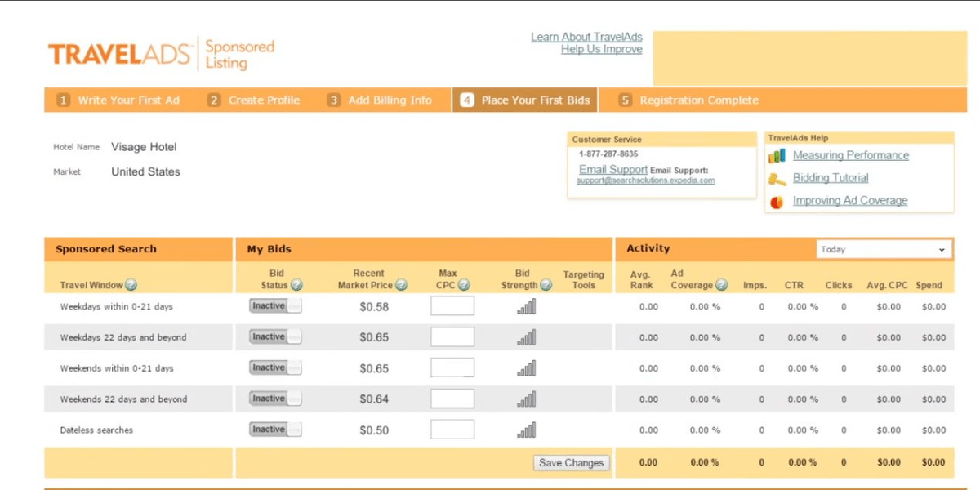Activate the Weekends within 0-21 days bid
The image size is (980, 490).
[x=275, y=368]
